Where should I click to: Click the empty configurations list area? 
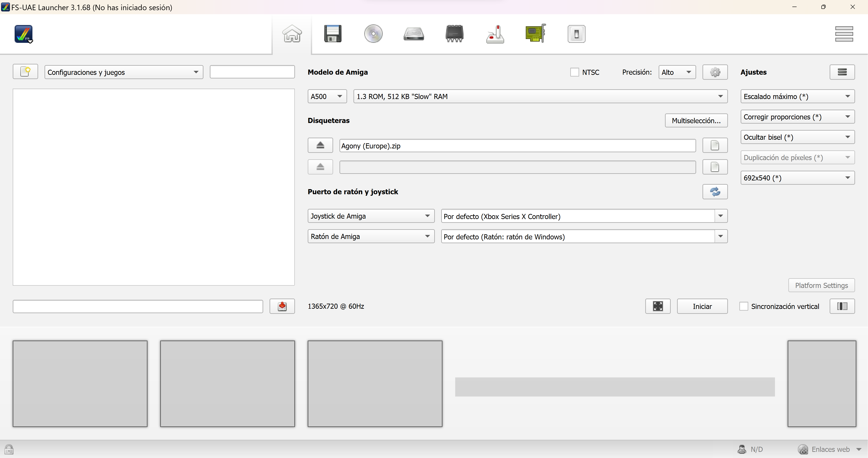pos(154,187)
